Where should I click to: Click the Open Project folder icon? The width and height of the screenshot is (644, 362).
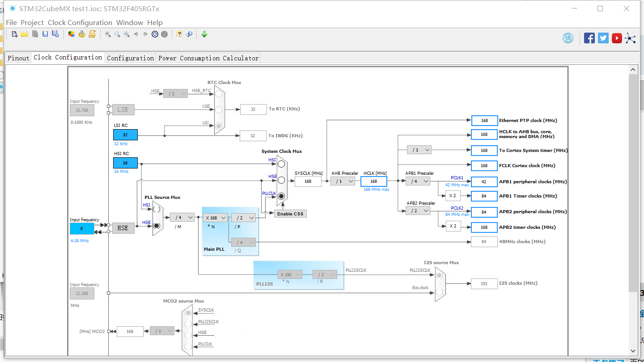coord(25,34)
